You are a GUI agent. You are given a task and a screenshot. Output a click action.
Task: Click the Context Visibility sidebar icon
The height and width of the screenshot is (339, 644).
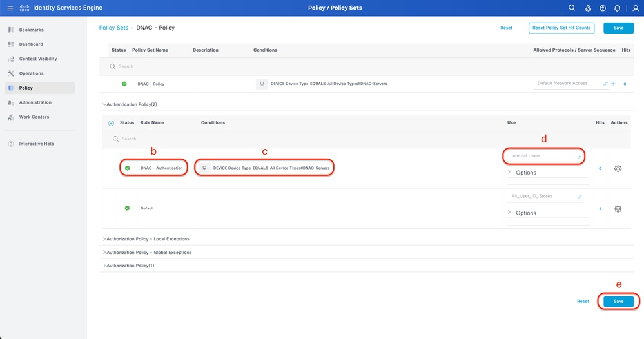pyautogui.click(x=11, y=59)
